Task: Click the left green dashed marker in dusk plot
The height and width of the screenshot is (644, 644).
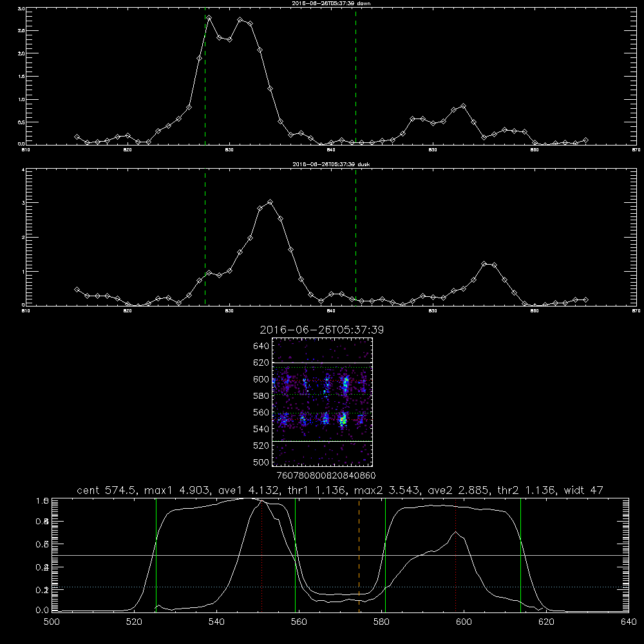Action: 205,238
